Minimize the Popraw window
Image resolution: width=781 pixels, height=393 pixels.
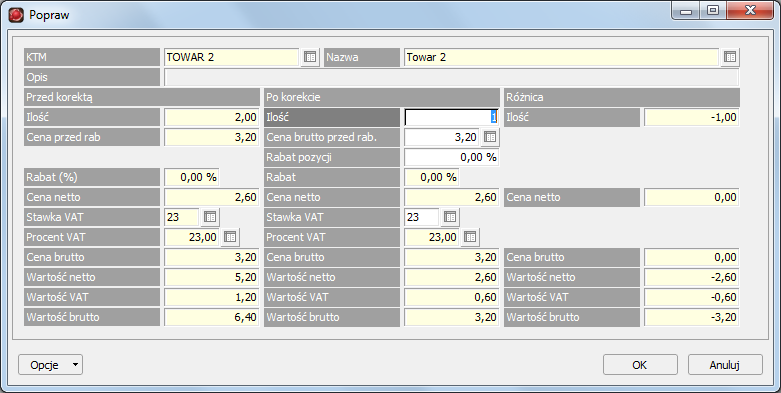pyautogui.click(x=686, y=10)
